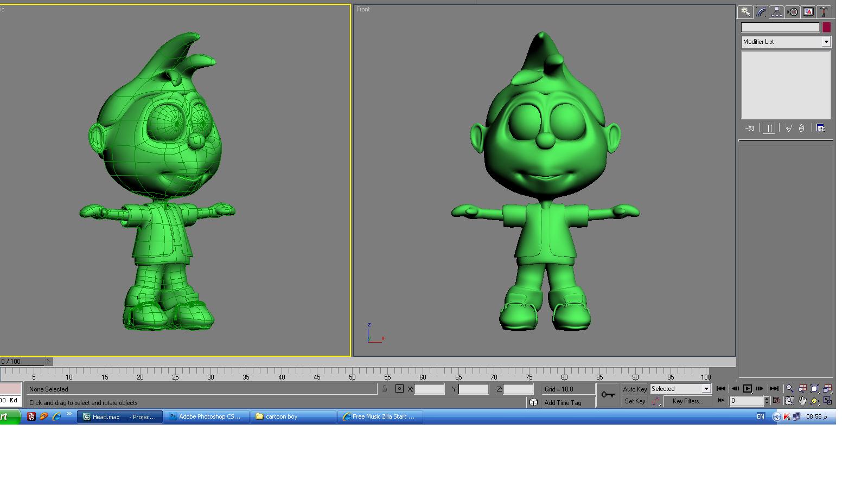Image resolution: width=868 pixels, height=488 pixels.
Task: Click the Kaspersky tray icon
Action: 787,416
